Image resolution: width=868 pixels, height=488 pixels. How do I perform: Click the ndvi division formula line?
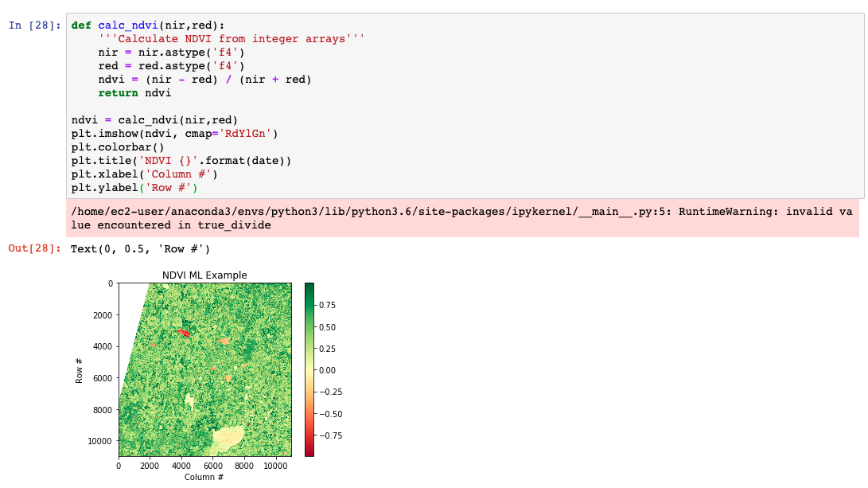point(204,80)
